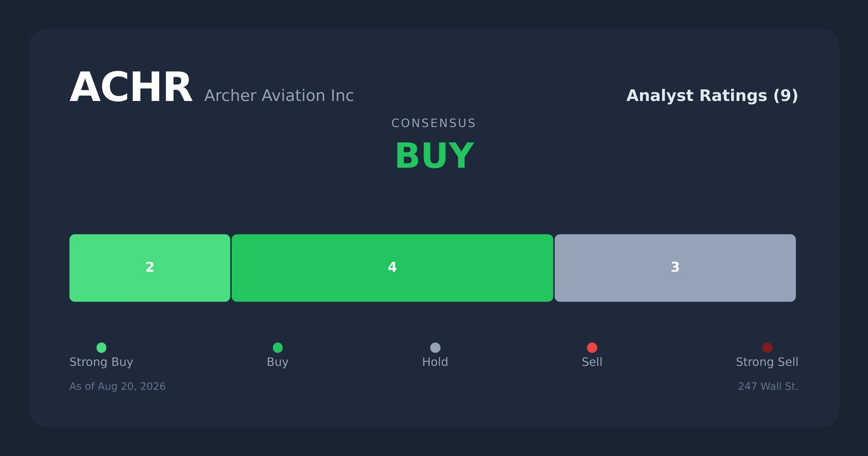Image resolution: width=868 pixels, height=456 pixels.
Task: Click the dark red Strong Sell dot
Action: [x=767, y=347]
